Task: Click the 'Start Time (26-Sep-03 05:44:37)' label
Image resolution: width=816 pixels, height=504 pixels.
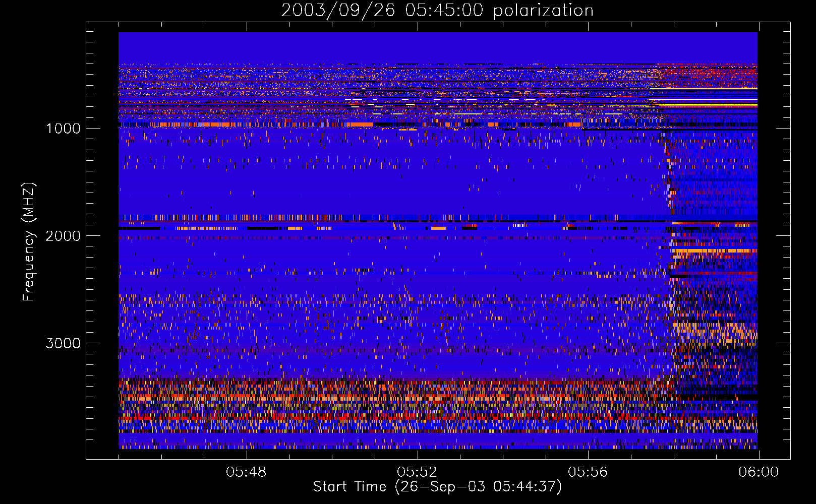Action: coord(437,487)
